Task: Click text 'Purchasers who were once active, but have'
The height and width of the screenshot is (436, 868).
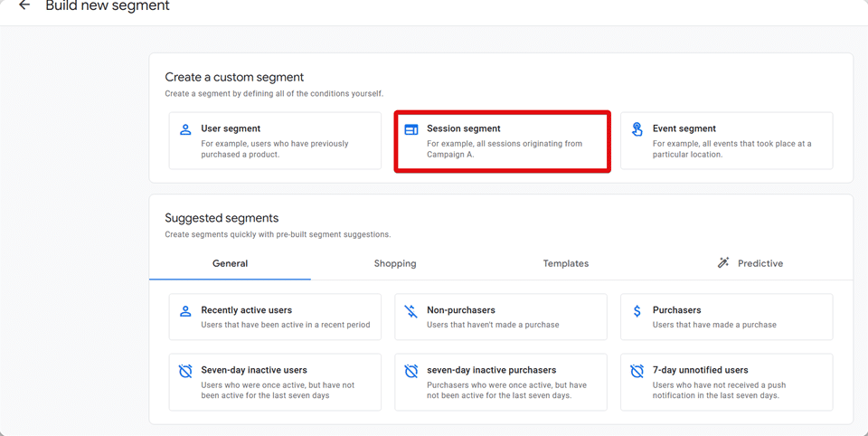Action: tap(506, 385)
